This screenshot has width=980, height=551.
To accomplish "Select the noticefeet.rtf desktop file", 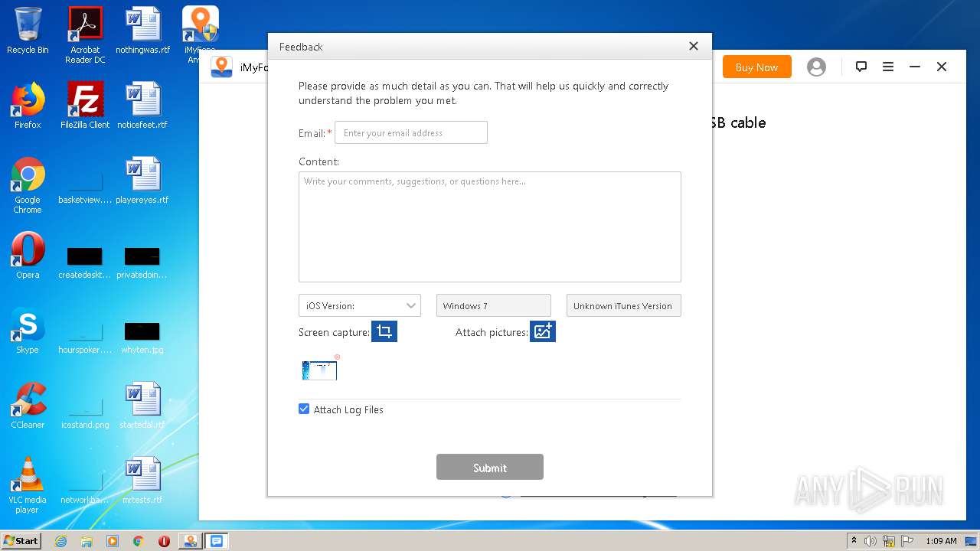I will tap(142, 106).
